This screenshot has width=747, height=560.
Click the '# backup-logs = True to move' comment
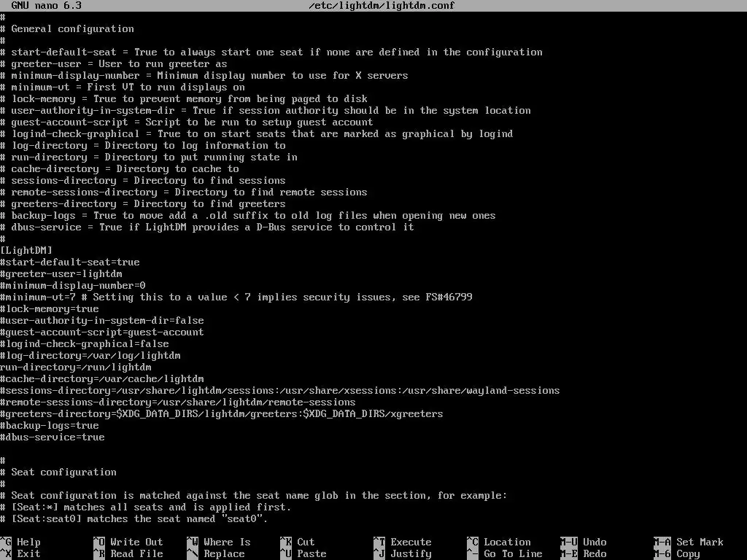[x=248, y=216]
